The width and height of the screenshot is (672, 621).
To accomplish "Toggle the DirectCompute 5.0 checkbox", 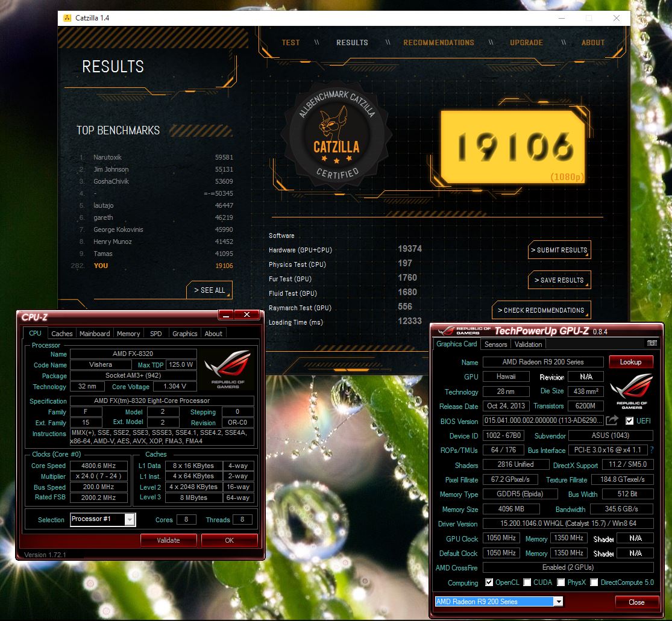I will [x=594, y=582].
